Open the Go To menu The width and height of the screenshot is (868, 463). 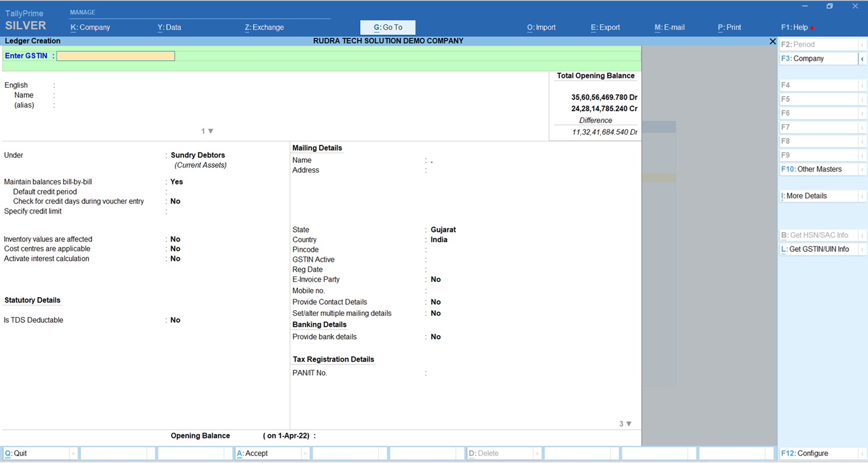click(388, 27)
